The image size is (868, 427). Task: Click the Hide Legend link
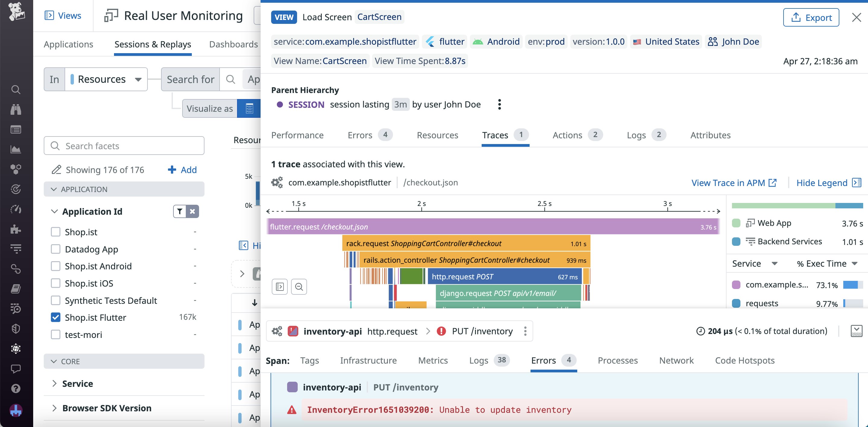pos(822,182)
